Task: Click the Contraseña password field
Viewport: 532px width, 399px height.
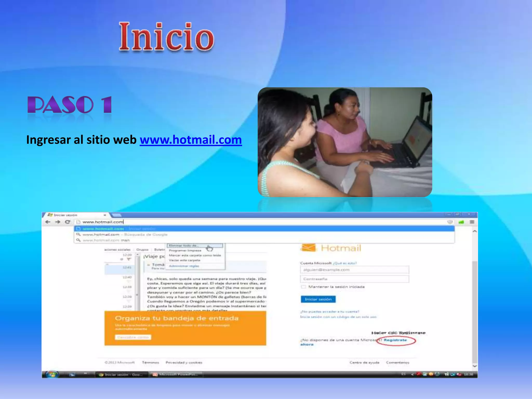Action: pyautogui.click(x=354, y=279)
